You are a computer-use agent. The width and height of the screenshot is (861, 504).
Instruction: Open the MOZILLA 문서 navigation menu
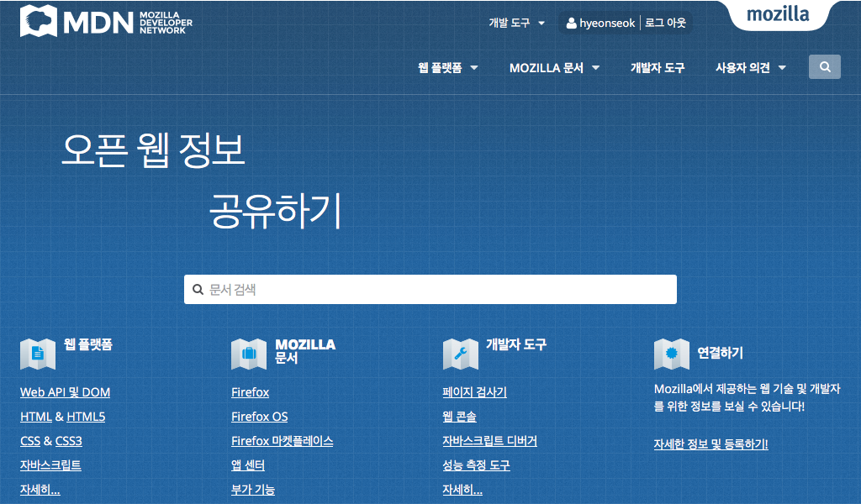coord(554,67)
